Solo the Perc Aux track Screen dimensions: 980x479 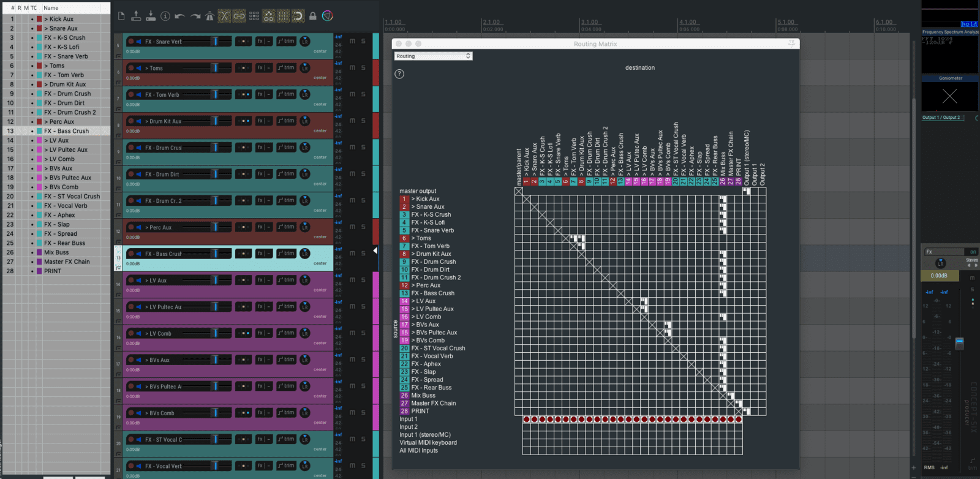[x=363, y=227]
